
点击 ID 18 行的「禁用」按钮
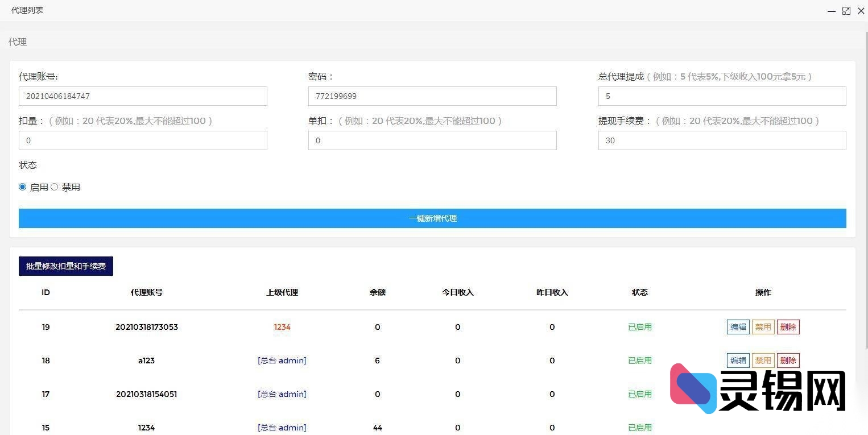click(x=763, y=361)
